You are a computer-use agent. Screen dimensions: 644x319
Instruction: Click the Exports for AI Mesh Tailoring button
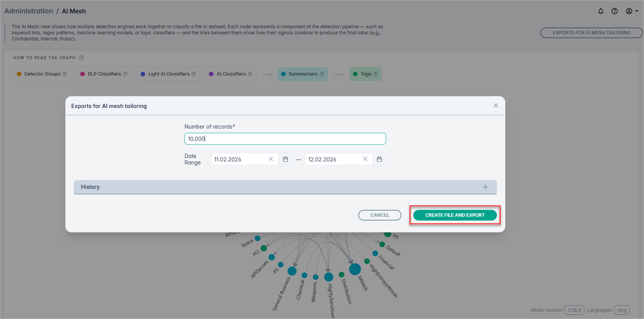tap(591, 33)
